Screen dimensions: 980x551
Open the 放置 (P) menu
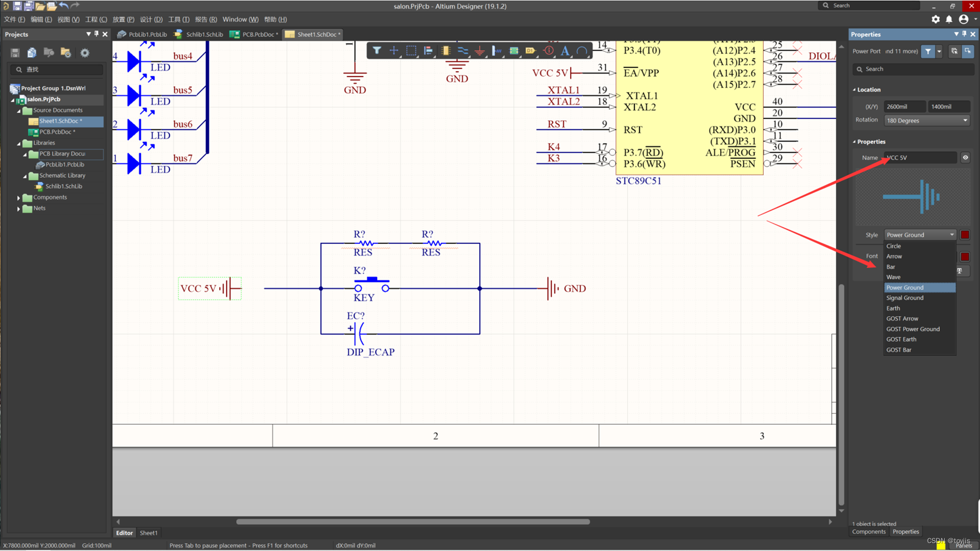click(x=123, y=19)
